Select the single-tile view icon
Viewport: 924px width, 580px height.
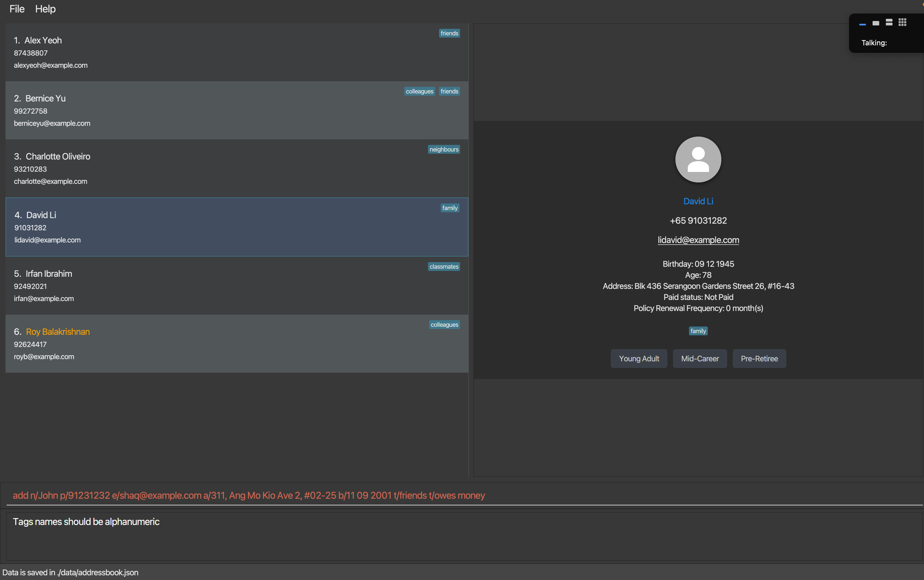point(876,23)
